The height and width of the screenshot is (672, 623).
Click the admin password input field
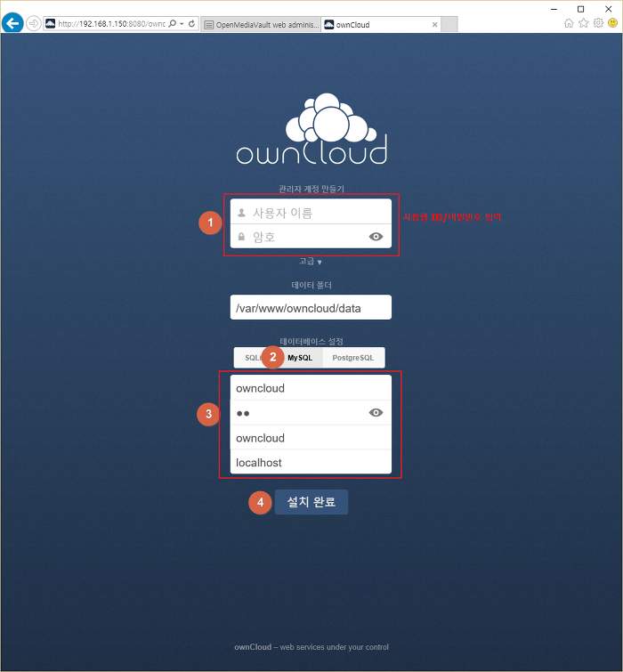pyautogui.click(x=311, y=236)
